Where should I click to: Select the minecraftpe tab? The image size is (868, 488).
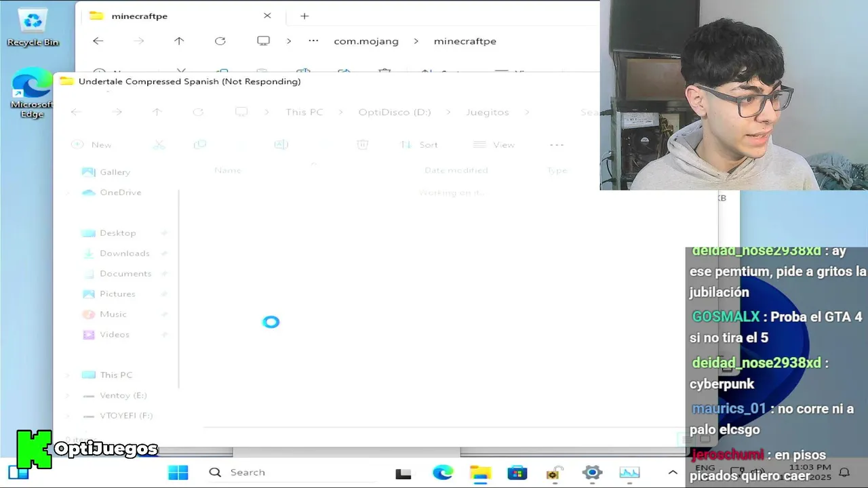tap(139, 16)
